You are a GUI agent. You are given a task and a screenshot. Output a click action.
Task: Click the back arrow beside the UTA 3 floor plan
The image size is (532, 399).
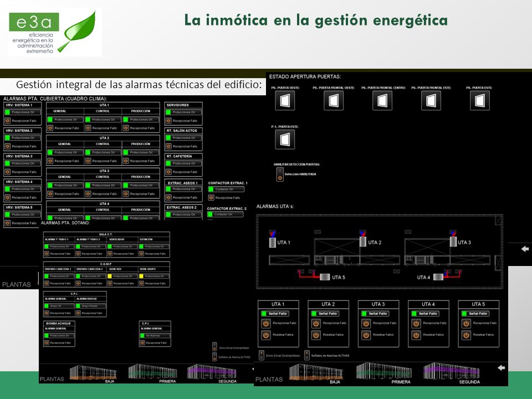tap(525, 249)
